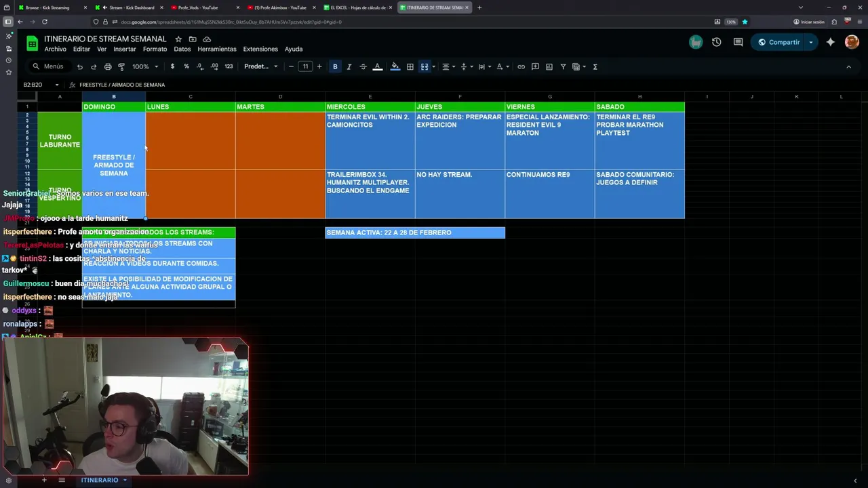The width and height of the screenshot is (868, 488).
Task: Click Iniciar sesión in the browser
Action: 809,22
